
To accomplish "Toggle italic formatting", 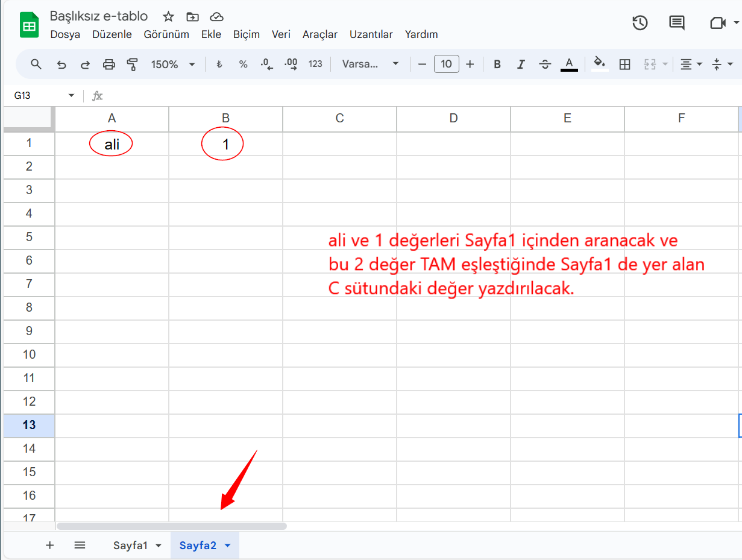I will point(521,64).
